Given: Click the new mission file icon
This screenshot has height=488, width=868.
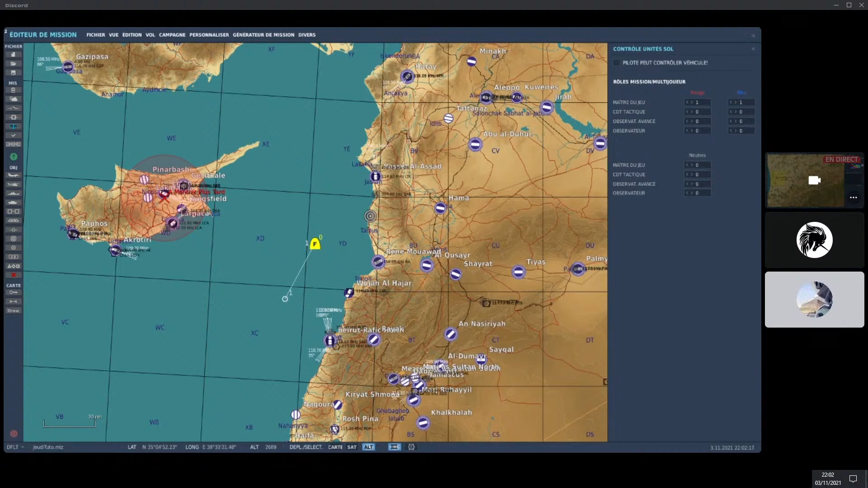Looking at the screenshot, I should [13, 55].
